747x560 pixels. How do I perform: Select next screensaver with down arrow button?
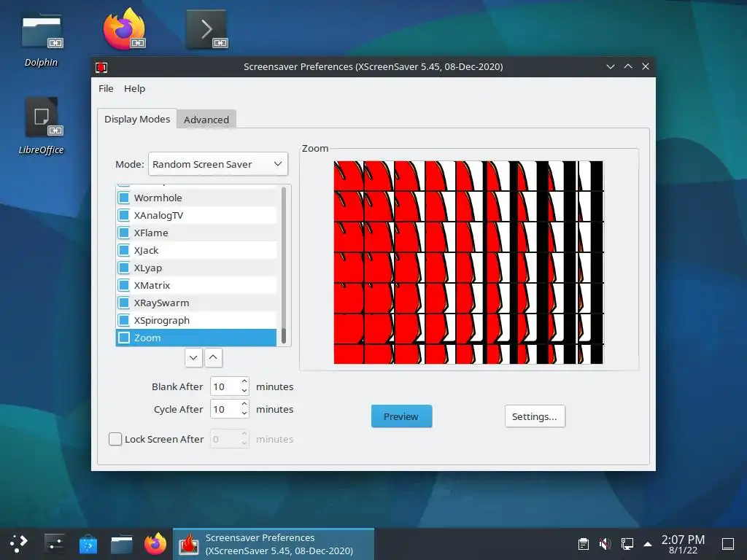coord(193,357)
